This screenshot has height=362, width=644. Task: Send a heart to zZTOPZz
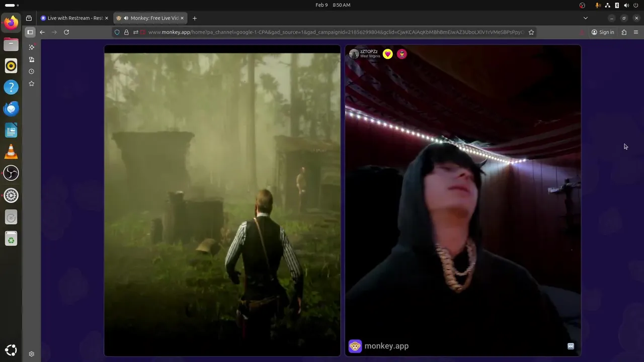[x=387, y=54]
